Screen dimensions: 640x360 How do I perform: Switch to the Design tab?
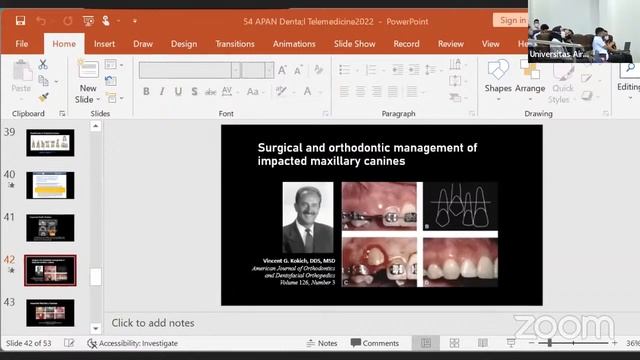(184, 44)
